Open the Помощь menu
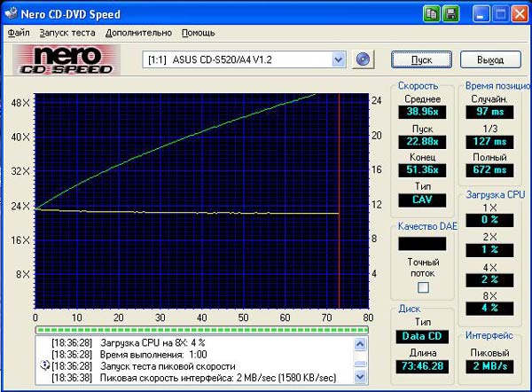Screen dimensions: 532x392 click(198, 33)
